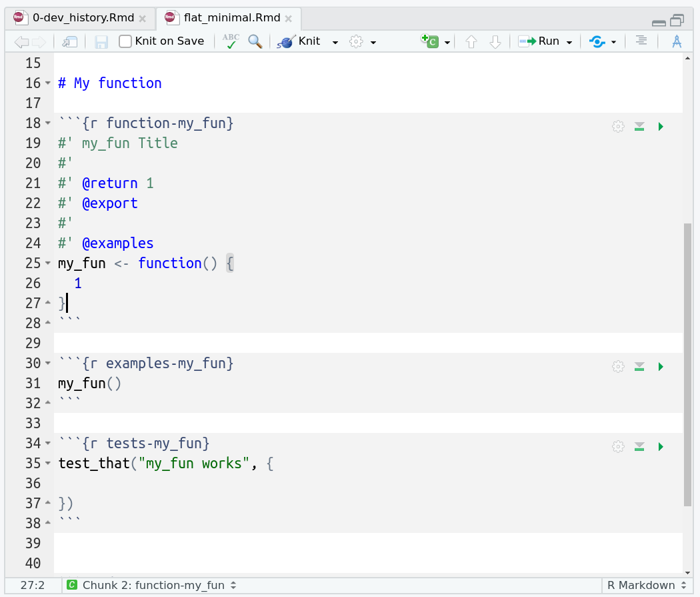Screen dimensions: 700x597
Task: Open Knit options dropdown arrow
Action: (x=335, y=43)
